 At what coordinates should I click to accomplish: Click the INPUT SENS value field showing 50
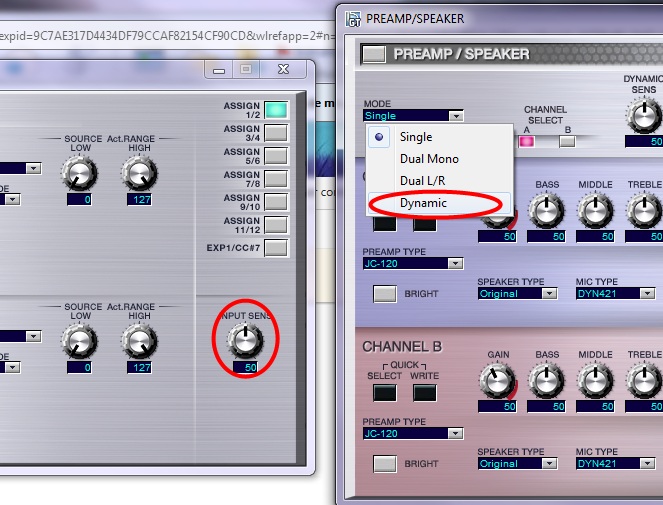coord(246,367)
